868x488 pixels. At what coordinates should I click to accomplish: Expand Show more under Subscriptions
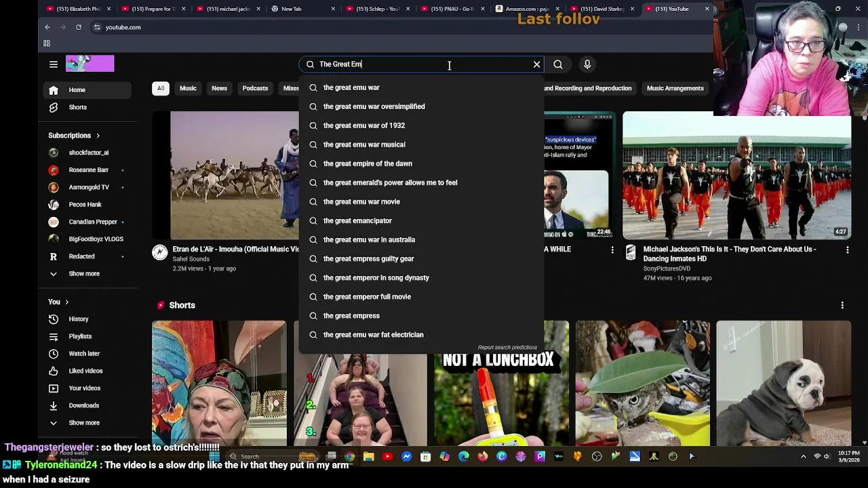click(88, 274)
